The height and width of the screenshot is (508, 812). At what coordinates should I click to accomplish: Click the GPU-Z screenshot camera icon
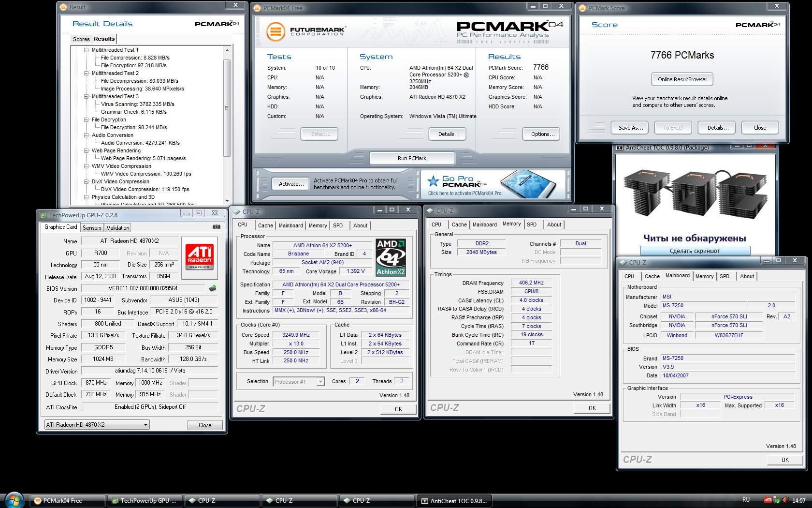pos(216,227)
